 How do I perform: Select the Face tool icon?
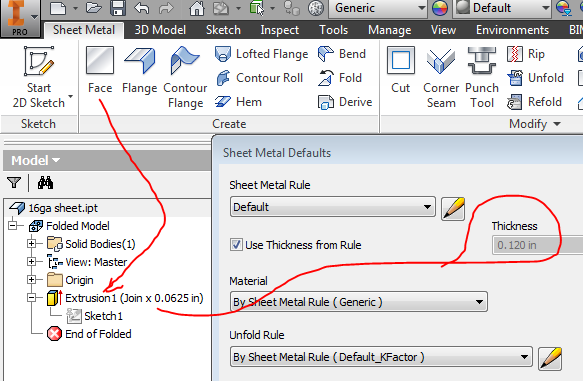tap(100, 60)
